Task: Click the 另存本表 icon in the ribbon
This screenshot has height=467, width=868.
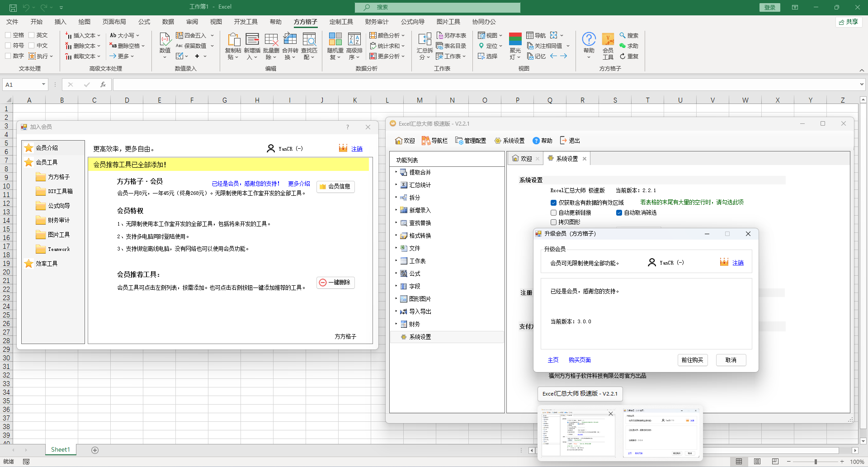Action: click(440, 35)
